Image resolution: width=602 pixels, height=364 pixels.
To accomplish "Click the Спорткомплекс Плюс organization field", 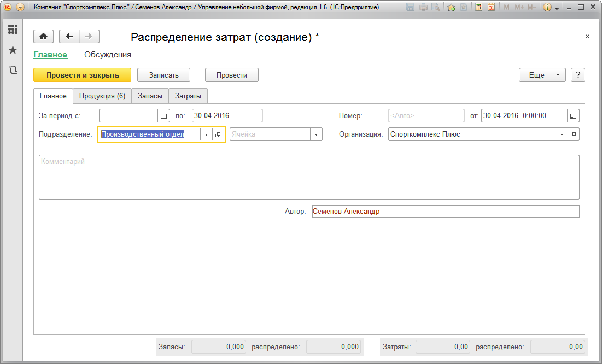I will tap(472, 134).
